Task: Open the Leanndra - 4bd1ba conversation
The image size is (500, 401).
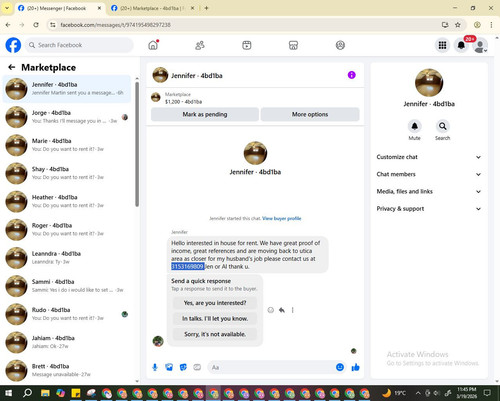Action: coord(67,258)
